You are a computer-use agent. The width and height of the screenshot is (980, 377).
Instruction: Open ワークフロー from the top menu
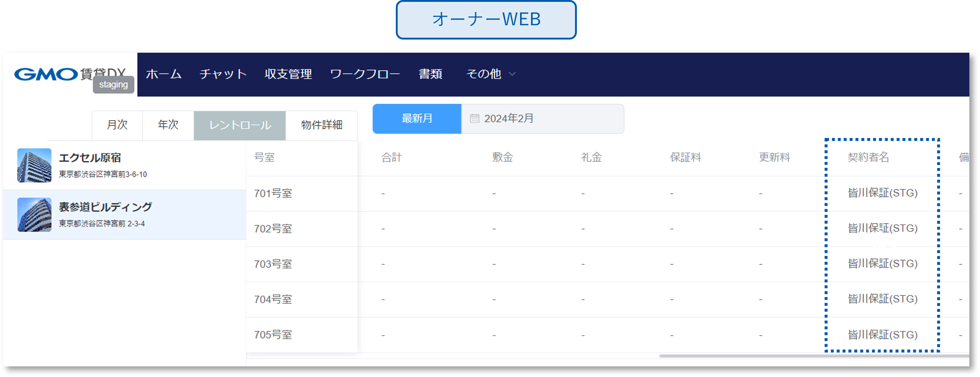click(x=365, y=74)
